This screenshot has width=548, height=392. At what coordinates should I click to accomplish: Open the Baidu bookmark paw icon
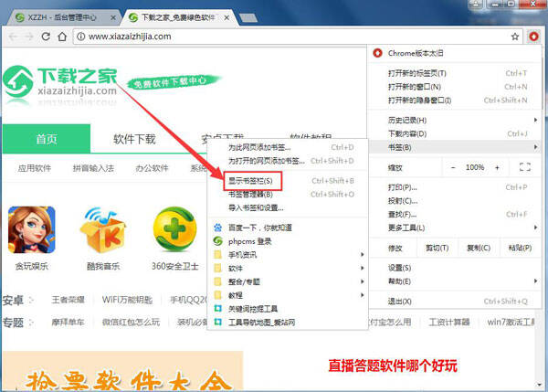[x=217, y=228]
